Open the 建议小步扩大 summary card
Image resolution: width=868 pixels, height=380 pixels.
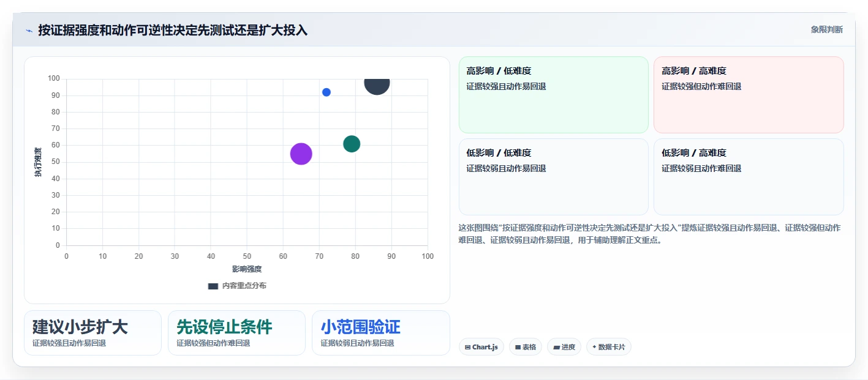click(92, 333)
